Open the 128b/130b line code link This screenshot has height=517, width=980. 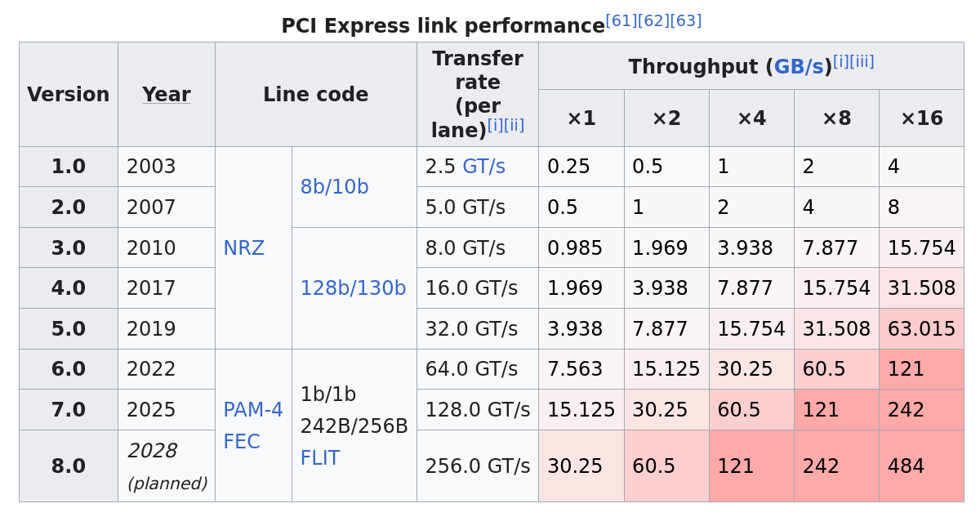[353, 288]
